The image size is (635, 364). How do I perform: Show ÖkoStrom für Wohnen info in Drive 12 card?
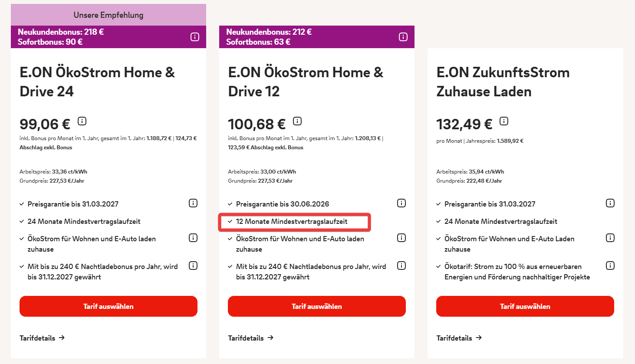point(401,238)
